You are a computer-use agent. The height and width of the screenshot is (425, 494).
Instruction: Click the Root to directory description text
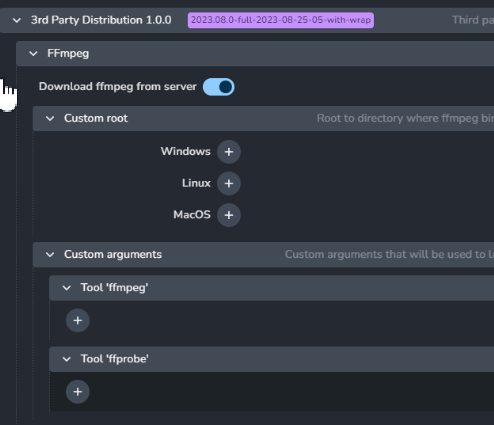[x=405, y=119]
